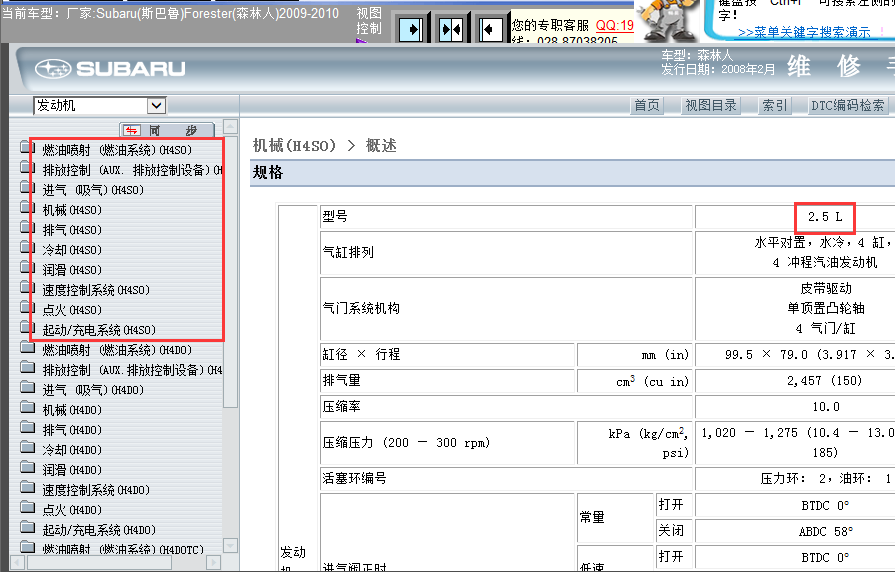Open the 排气(H4DO) section
Image resolution: width=895 pixels, height=572 pixels.
click(72, 430)
